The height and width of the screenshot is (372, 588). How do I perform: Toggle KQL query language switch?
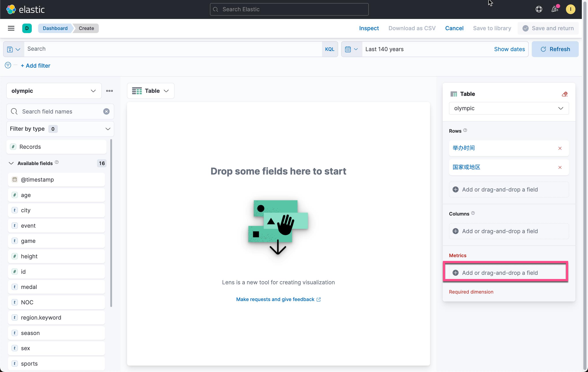[x=330, y=49]
